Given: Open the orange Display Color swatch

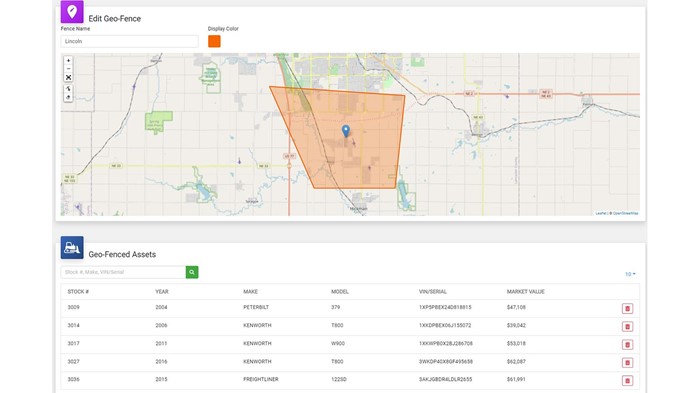Looking at the screenshot, I should click(214, 41).
